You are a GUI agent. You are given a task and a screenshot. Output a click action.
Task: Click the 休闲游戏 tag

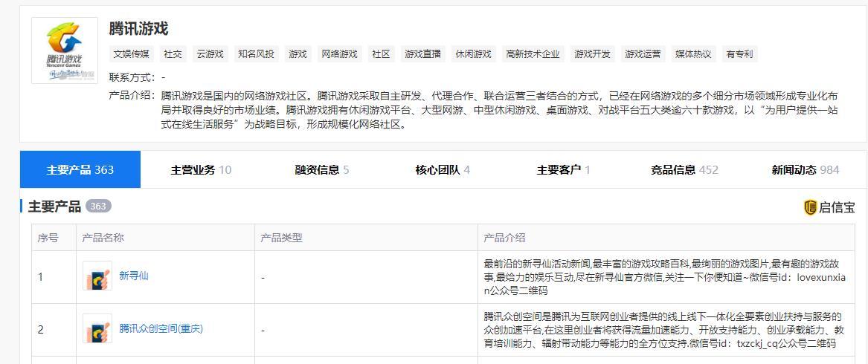click(x=473, y=53)
